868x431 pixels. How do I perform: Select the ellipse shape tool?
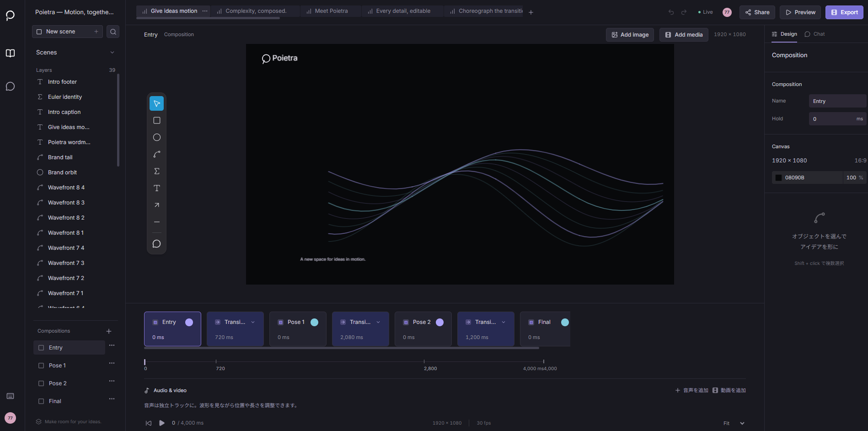(x=157, y=137)
